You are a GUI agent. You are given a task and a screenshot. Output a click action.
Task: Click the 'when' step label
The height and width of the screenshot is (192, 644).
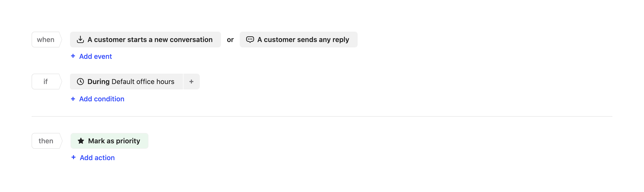pyautogui.click(x=46, y=40)
